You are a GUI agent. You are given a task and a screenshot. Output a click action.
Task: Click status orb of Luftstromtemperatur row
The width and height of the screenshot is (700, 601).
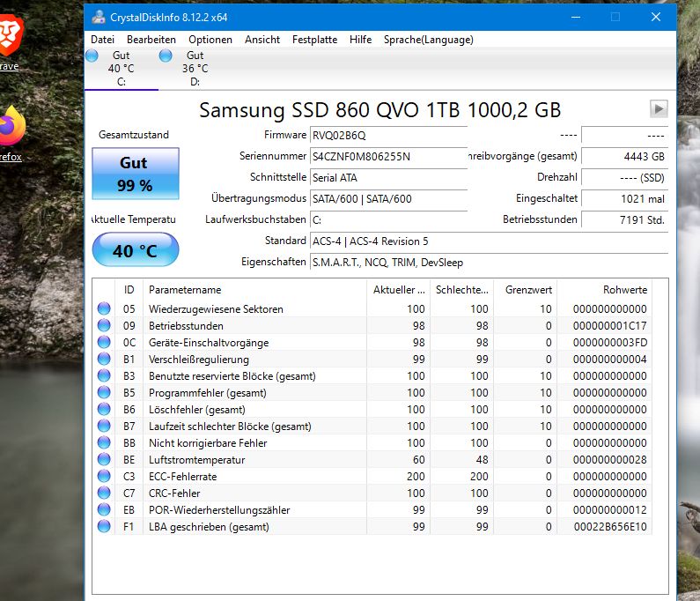pyautogui.click(x=104, y=459)
